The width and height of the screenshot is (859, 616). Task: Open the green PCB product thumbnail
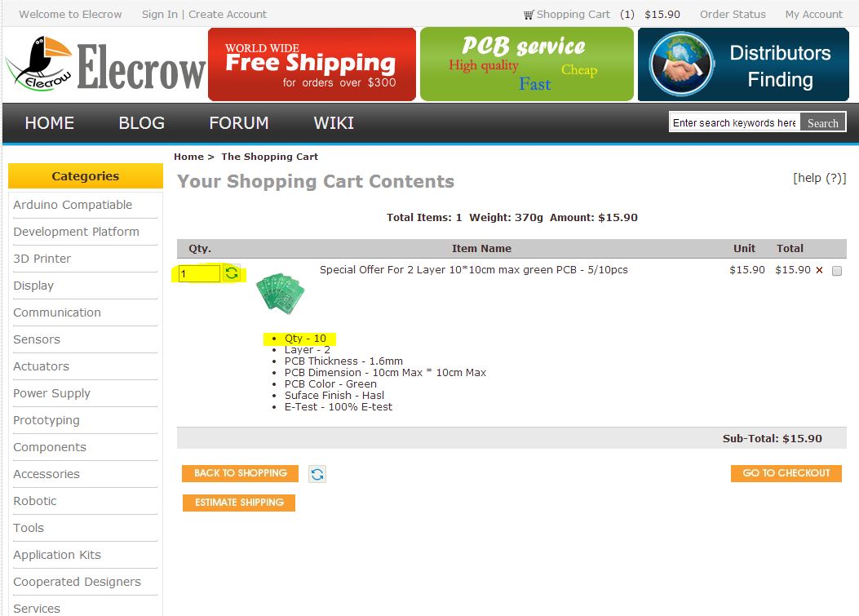coord(280,294)
